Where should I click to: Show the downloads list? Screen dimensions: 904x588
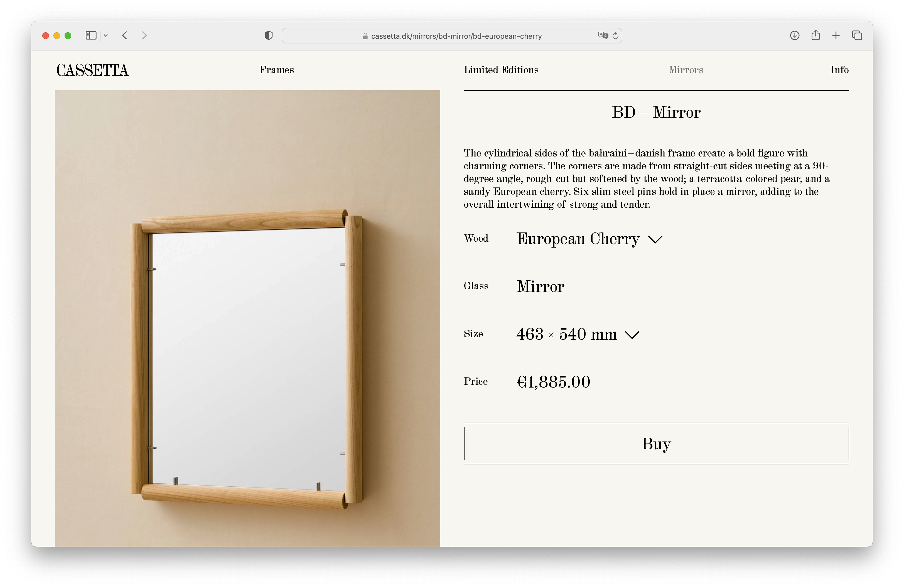click(795, 35)
